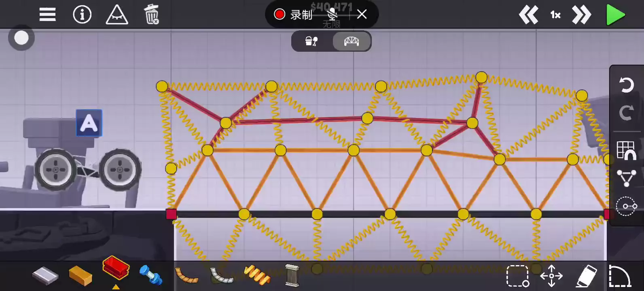Start simulation with green play button
This screenshot has width=644, height=291.
(615, 15)
